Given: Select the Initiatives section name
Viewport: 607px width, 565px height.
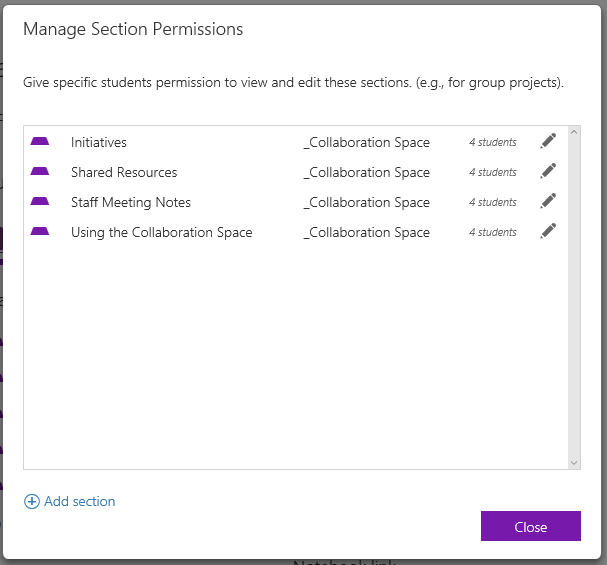Looking at the screenshot, I should point(99,142).
